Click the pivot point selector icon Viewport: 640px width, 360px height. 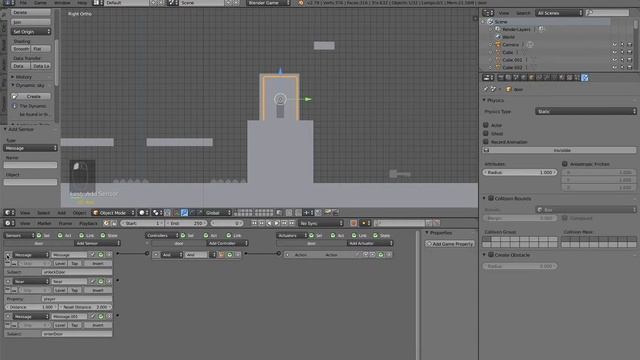coord(157,213)
